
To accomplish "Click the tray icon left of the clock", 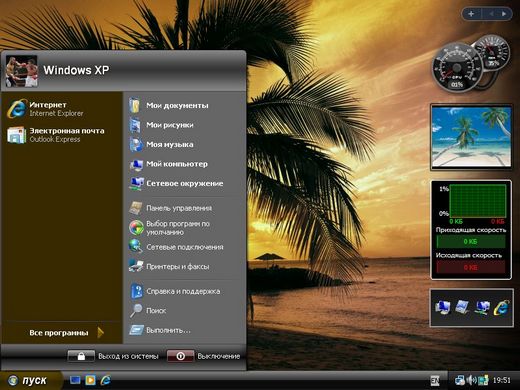I will coord(483,380).
